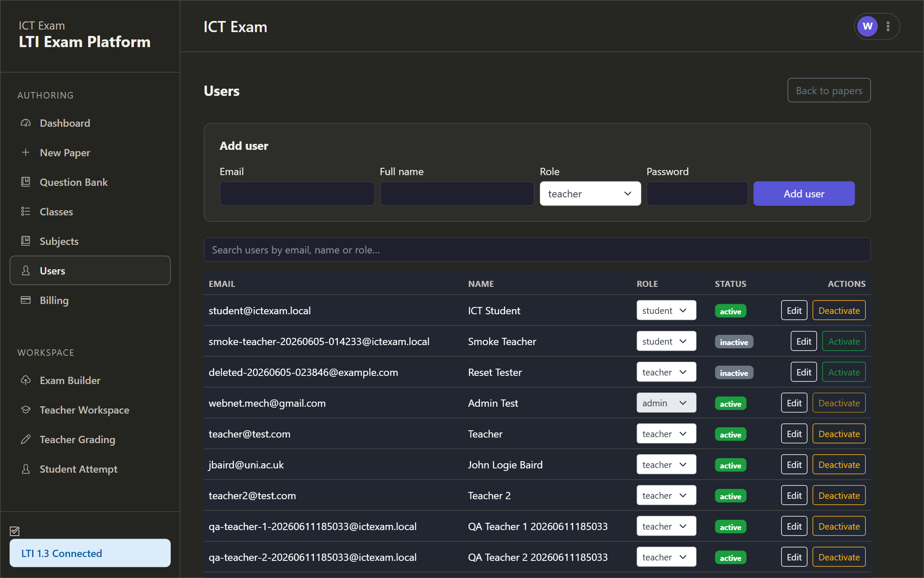Go to Question Bank in sidebar
Screen dimensions: 924x578
tap(90, 182)
